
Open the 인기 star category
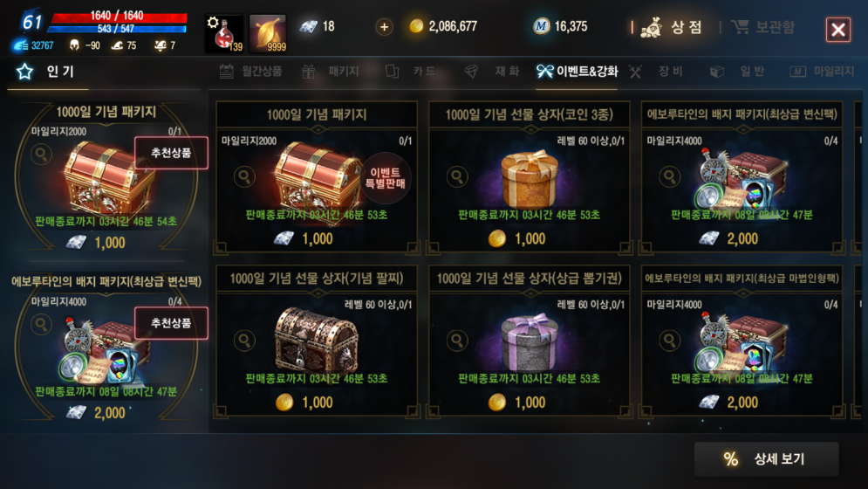(47, 72)
